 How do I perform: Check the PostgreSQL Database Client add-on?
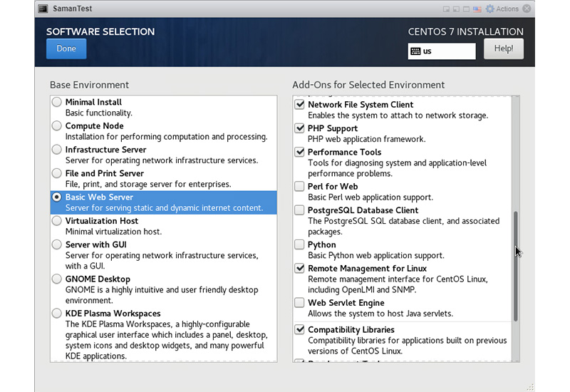[x=299, y=211]
